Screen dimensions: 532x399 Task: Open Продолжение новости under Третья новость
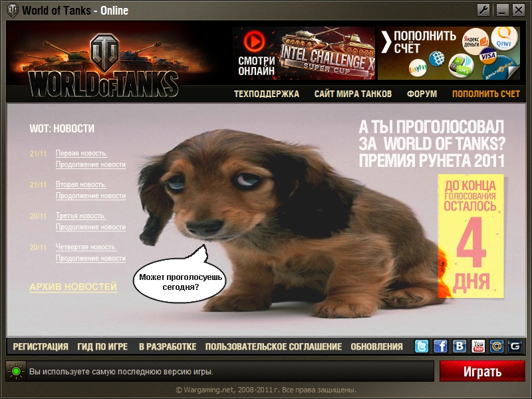click(90, 227)
